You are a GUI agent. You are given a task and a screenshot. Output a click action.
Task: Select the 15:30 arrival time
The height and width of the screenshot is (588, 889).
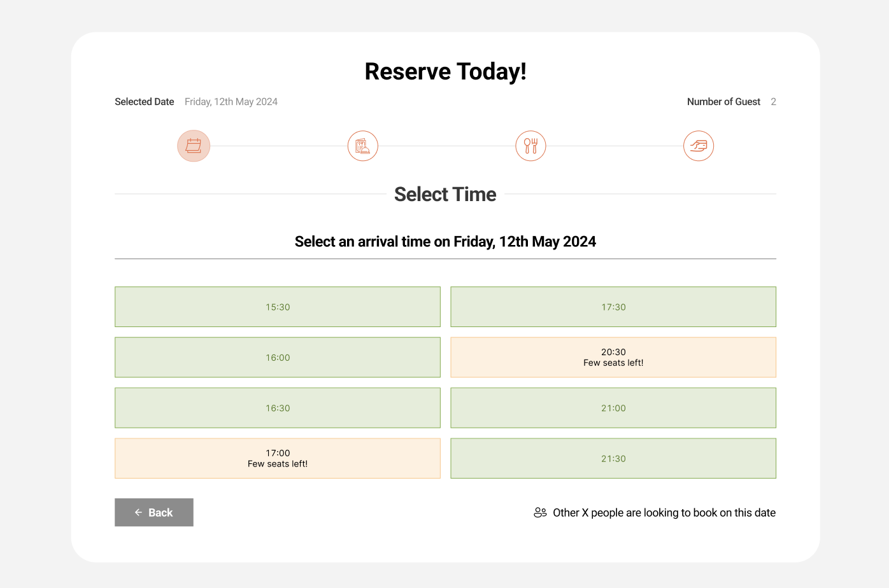pyautogui.click(x=278, y=307)
